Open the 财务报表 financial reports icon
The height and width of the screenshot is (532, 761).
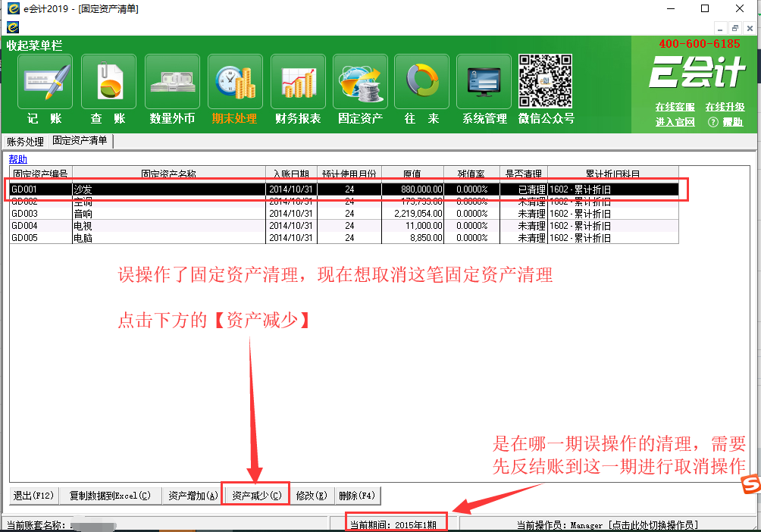tap(298, 82)
